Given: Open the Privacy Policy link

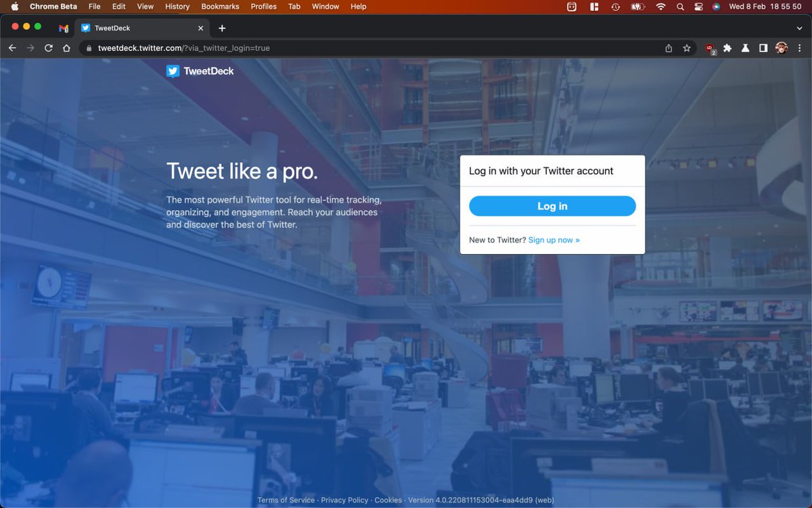Looking at the screenshot, I should [x=344, y=500].
